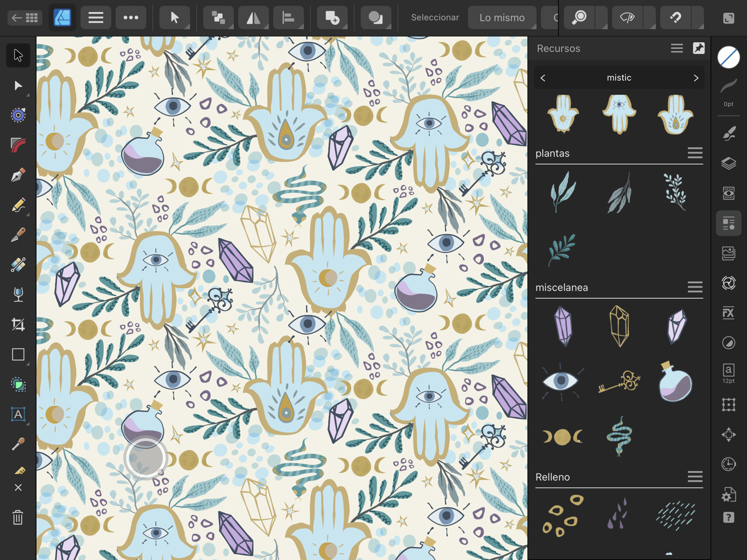Select the Move tool in left toolbar

click(x=18, y=55)
